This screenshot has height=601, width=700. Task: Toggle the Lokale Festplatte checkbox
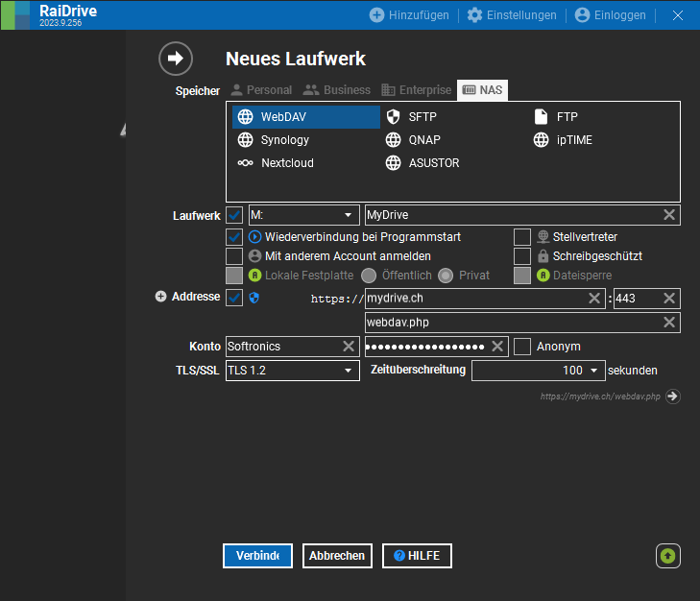234,276
